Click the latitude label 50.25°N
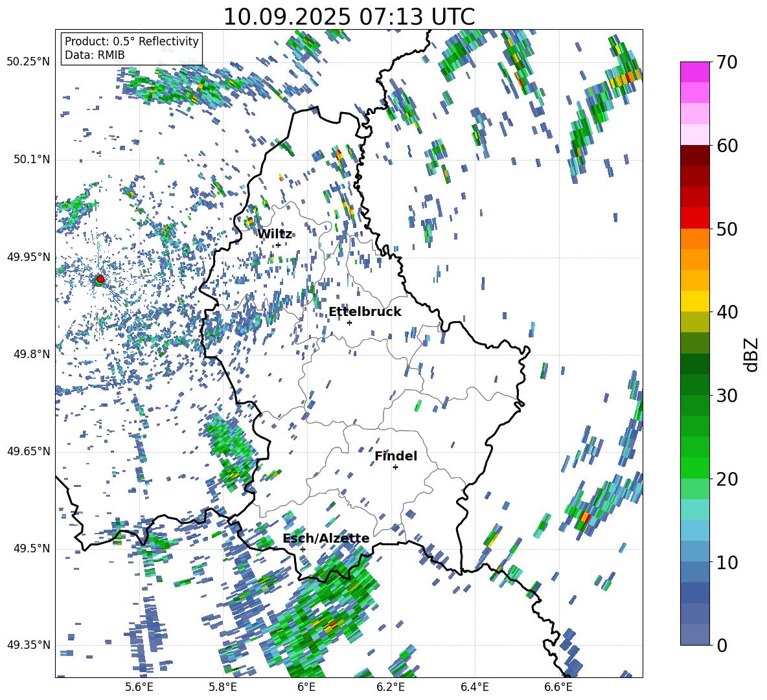This screenshot has height=700, width=767. [x=29, y=62]
